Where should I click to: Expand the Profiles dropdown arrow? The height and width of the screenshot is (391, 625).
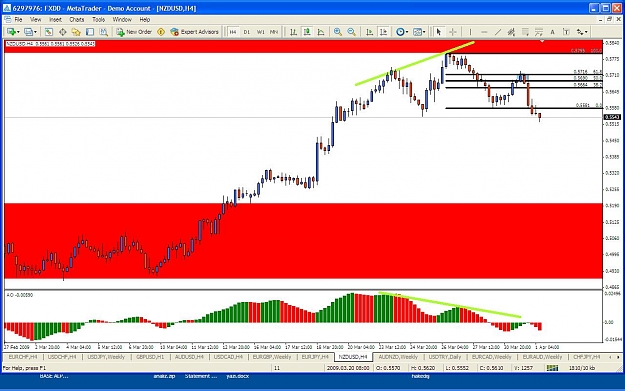35,32
